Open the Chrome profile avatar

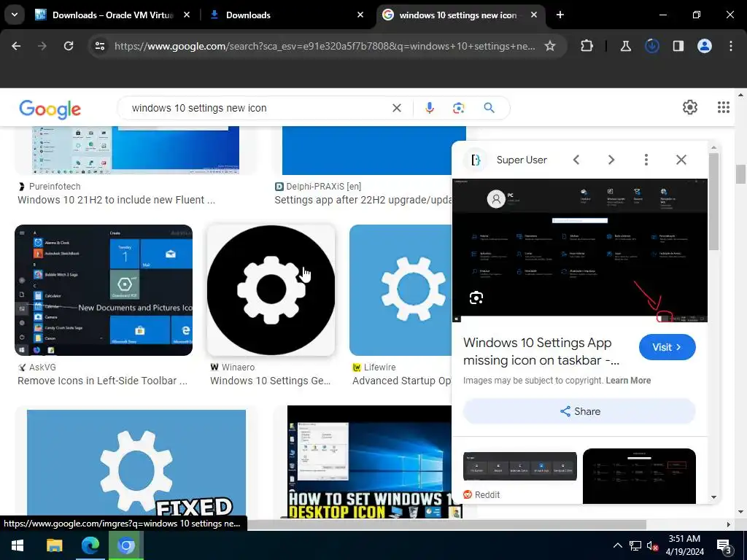tap(704, 46)
